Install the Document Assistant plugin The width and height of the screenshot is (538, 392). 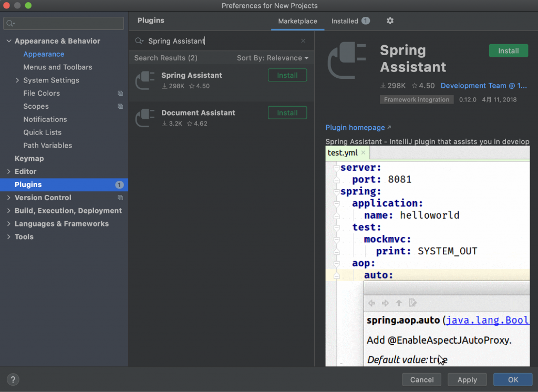pyautogui.click(x=287, y=113)
